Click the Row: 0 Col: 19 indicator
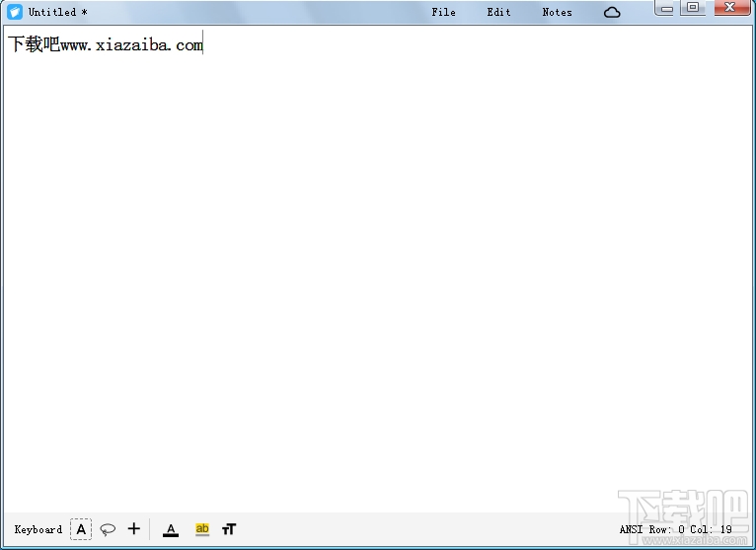 [691, 529]
